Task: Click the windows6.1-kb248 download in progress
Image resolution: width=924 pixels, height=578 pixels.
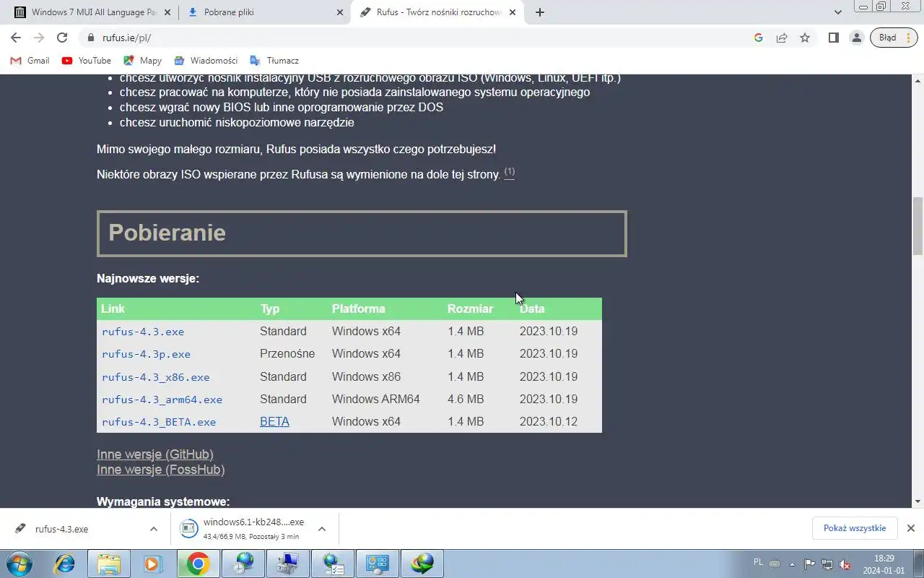Action: [243, 529]
